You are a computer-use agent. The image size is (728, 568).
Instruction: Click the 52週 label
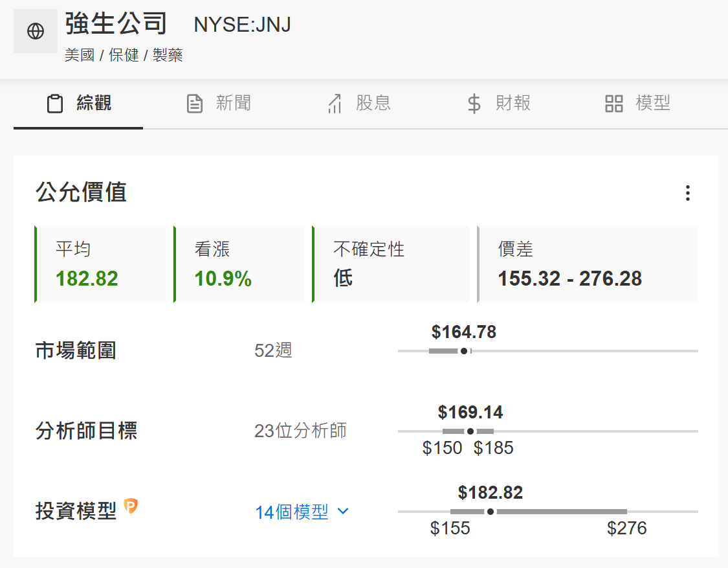pyautogui.click(x=273, y=350)
